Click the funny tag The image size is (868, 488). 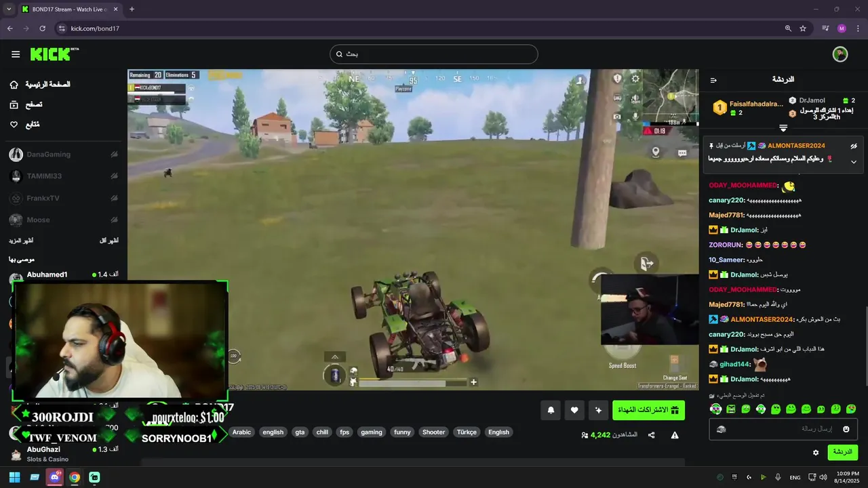click(x=402, y=432)
